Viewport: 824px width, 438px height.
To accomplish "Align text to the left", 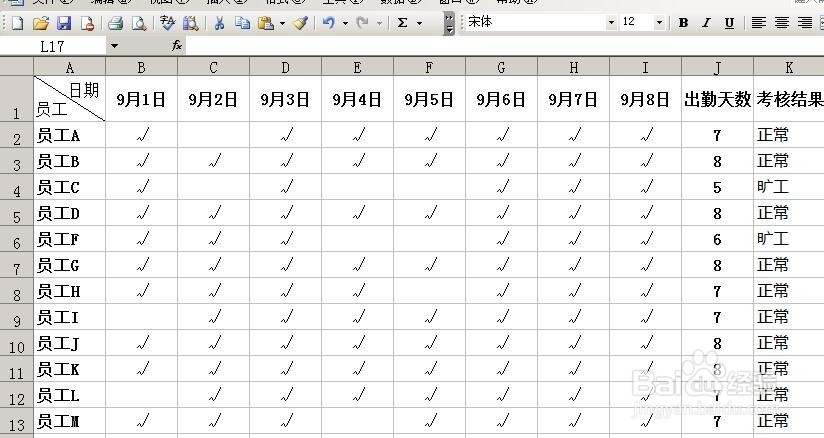I will [758, 23].
